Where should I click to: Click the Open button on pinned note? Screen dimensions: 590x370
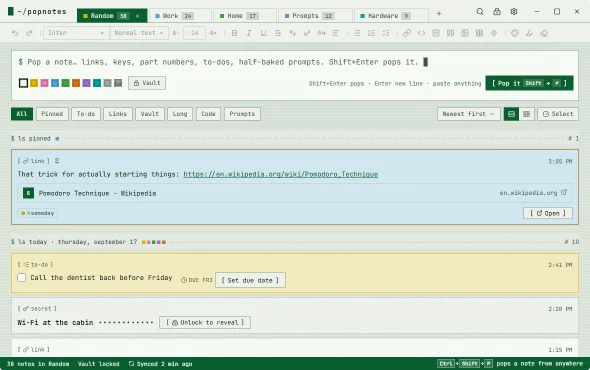click(x=547, y=213)
